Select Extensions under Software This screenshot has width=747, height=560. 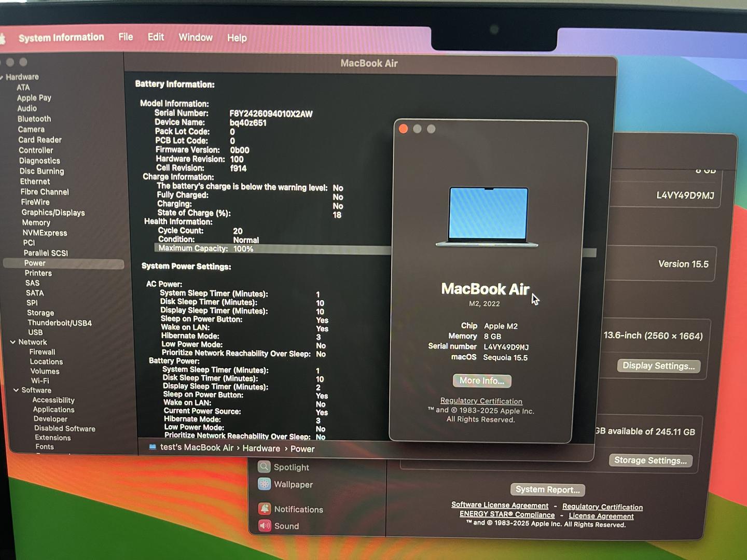[x=52, y=438]
